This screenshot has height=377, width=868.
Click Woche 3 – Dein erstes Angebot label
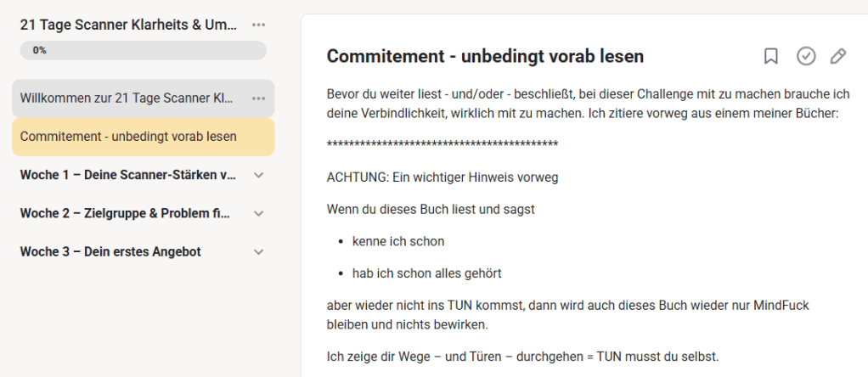pyautogui.click(x=110, y=251)
